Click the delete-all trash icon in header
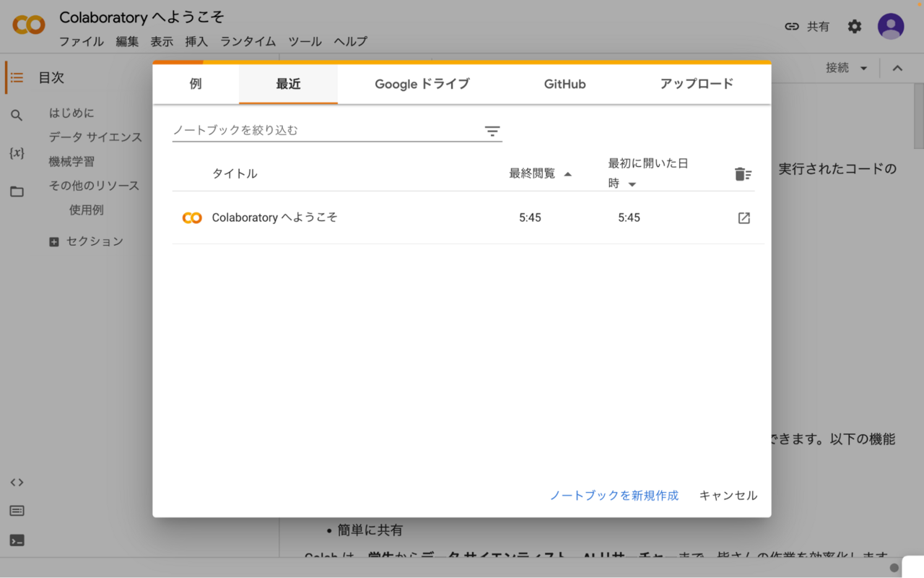Screen dimensions: 924x578 743,174
